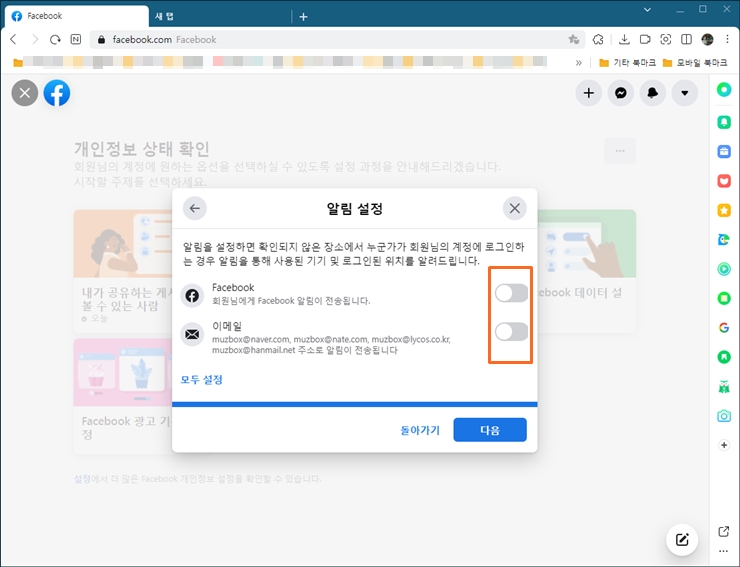Screen dimensions: 740x567
Task: Click the green play icon in side panel
Action: coord(724,269)
